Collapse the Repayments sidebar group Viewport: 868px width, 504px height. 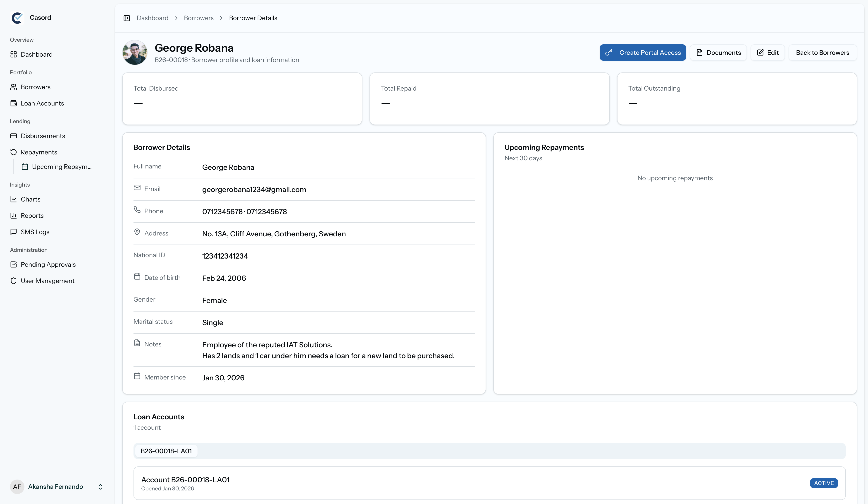pyautogui.click(x=38, y=152)
